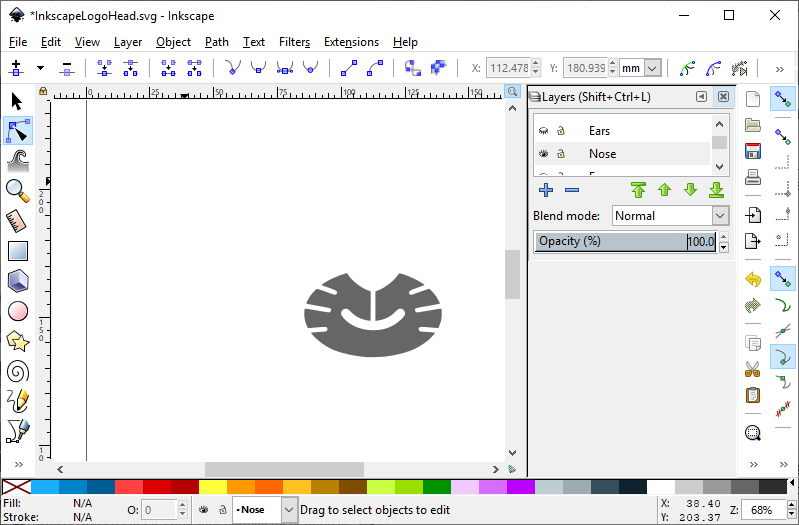Pick the Zoom magnifier tool
The image size is (799, 525).
pos(18,191)
